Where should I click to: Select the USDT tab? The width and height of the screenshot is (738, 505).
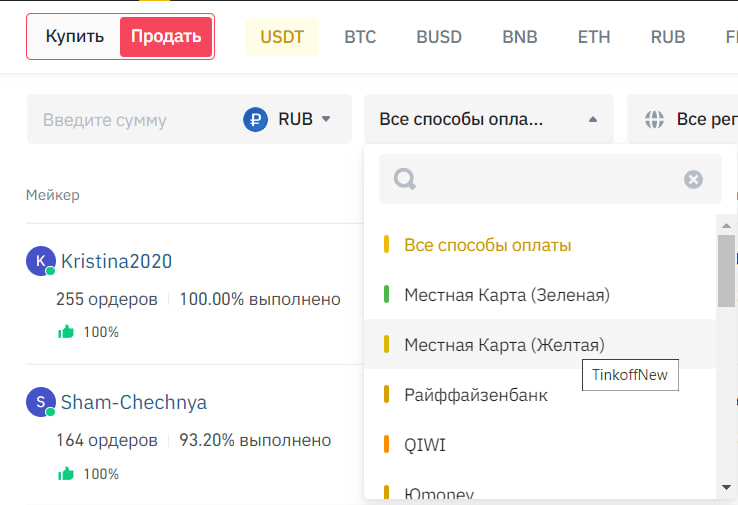pos(282,37)
